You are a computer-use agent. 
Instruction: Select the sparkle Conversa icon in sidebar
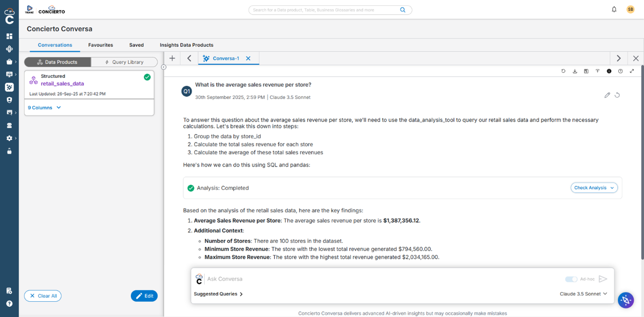tap(9, 87)
